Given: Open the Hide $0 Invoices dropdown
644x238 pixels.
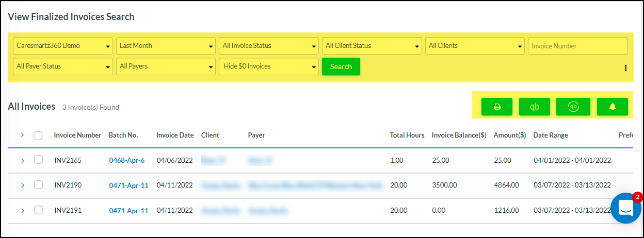Looking at the screenshot, I should pyautogui.click(x=268, y=66).
